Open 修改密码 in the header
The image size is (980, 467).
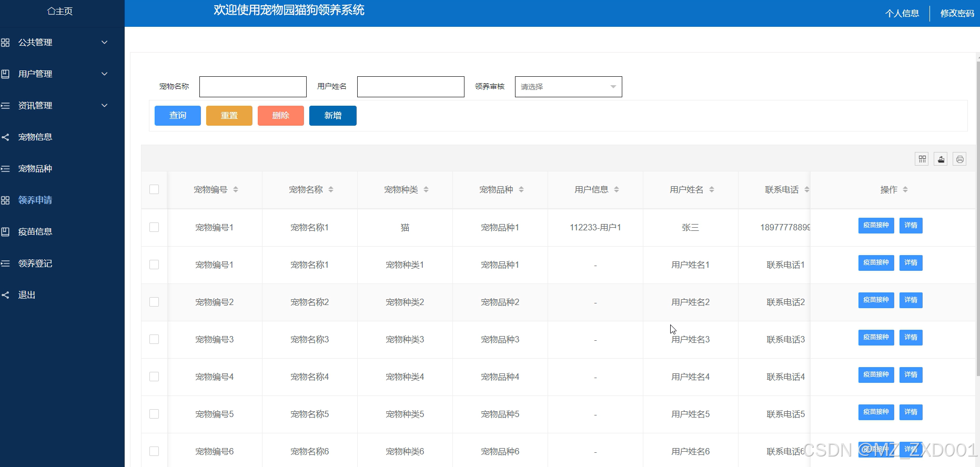(x=957, y=14)
